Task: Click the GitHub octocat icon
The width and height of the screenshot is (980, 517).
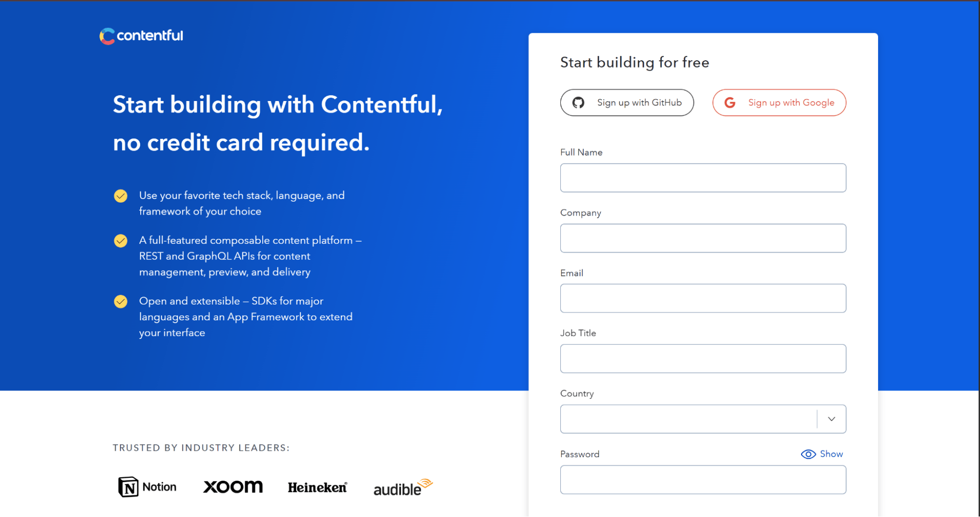Action: point(578,103)
